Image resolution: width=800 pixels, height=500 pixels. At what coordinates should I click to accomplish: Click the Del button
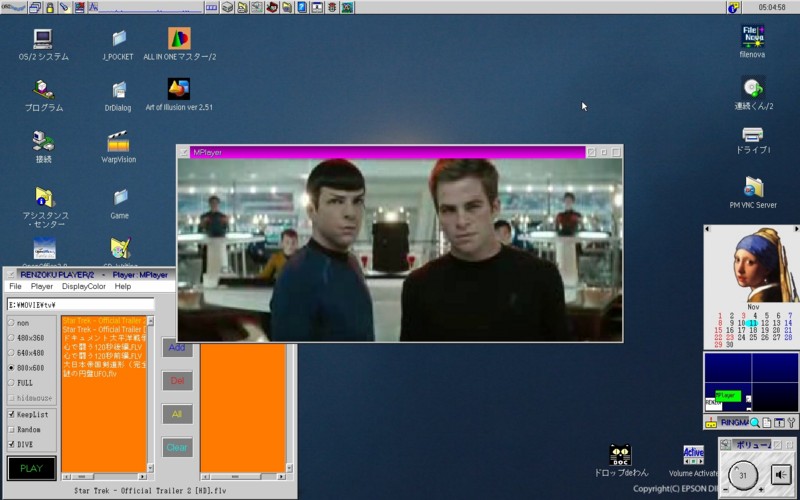177,381
